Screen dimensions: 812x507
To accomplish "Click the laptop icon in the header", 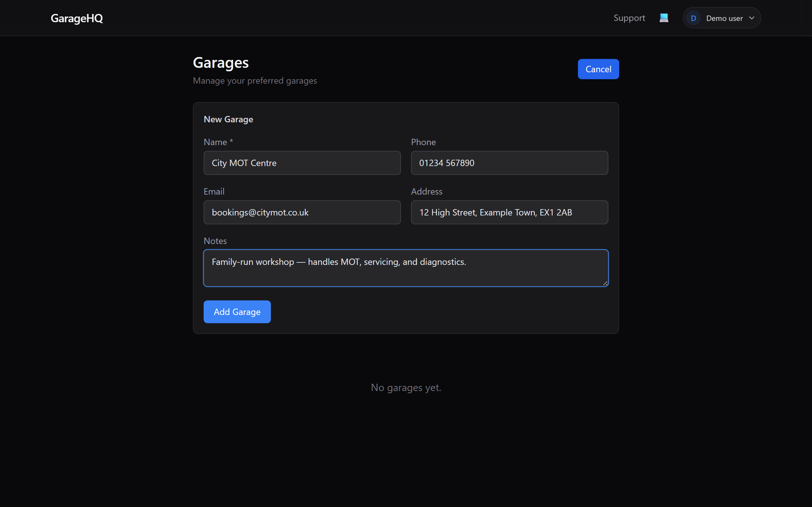I will point(664,17).
